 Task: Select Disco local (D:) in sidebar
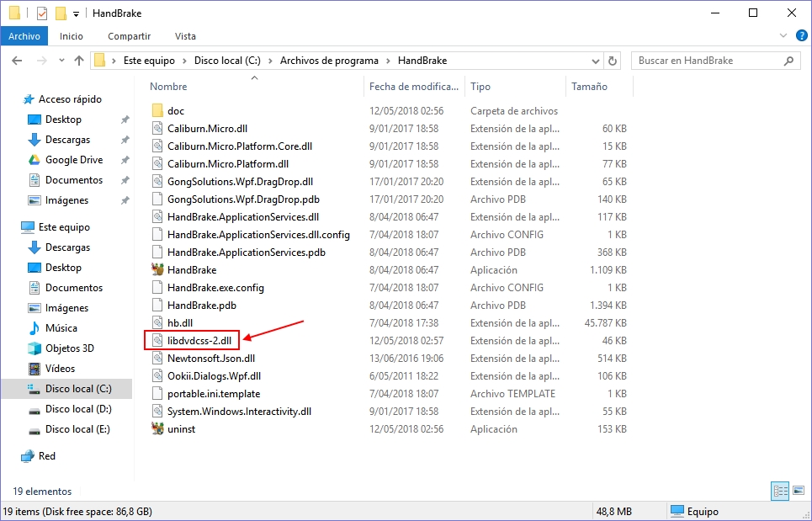tap(78, 408)
